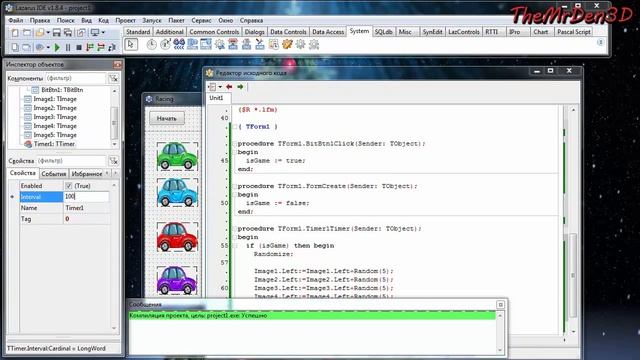Screen dimensions: 640x360
Task: Click the components filter field
Action: [x=76, y=78]
